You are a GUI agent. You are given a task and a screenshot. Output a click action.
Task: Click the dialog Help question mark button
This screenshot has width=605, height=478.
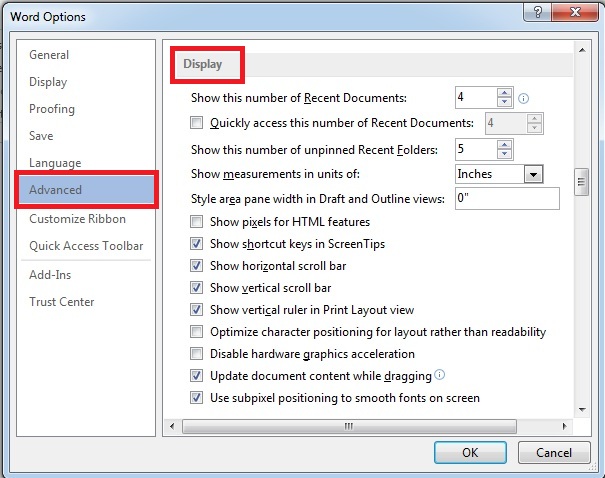[538, 13]
